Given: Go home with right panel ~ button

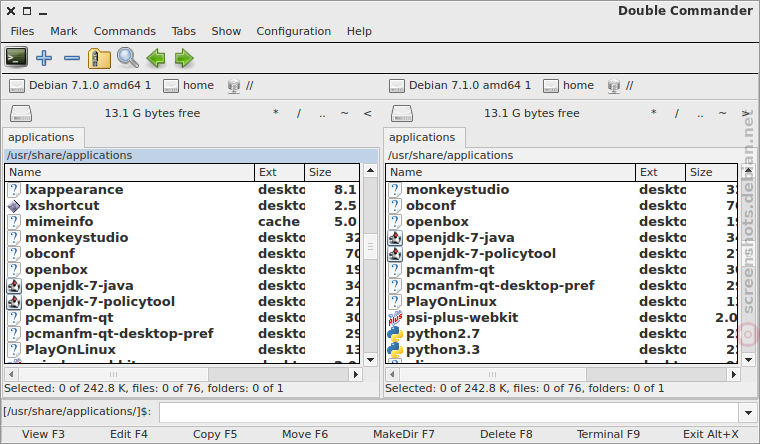Looking at the screenshot, I should tap(723, 113).
